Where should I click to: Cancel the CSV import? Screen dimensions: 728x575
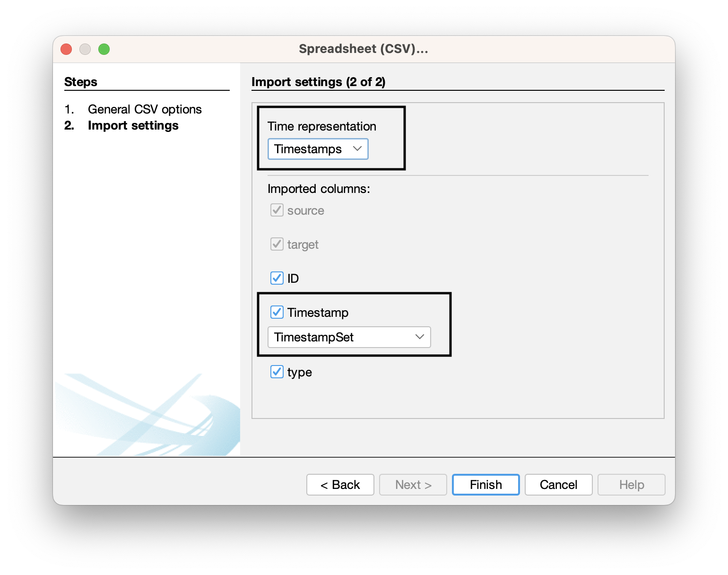[x=558, y=485]
